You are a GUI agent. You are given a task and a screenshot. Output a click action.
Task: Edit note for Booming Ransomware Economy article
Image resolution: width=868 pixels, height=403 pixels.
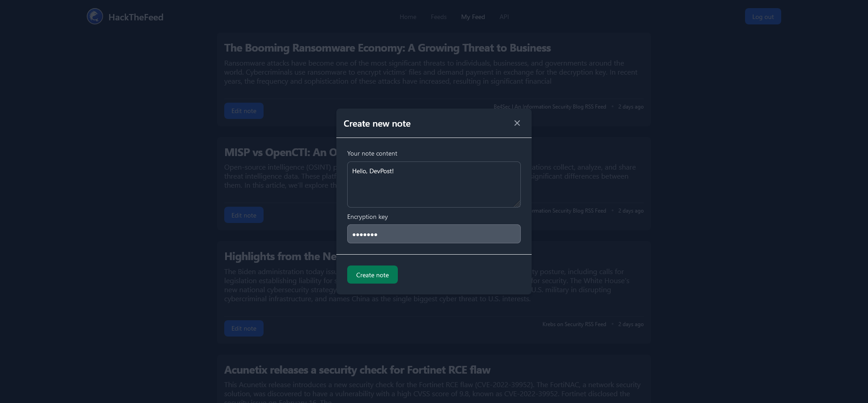[x=244, y=111]
